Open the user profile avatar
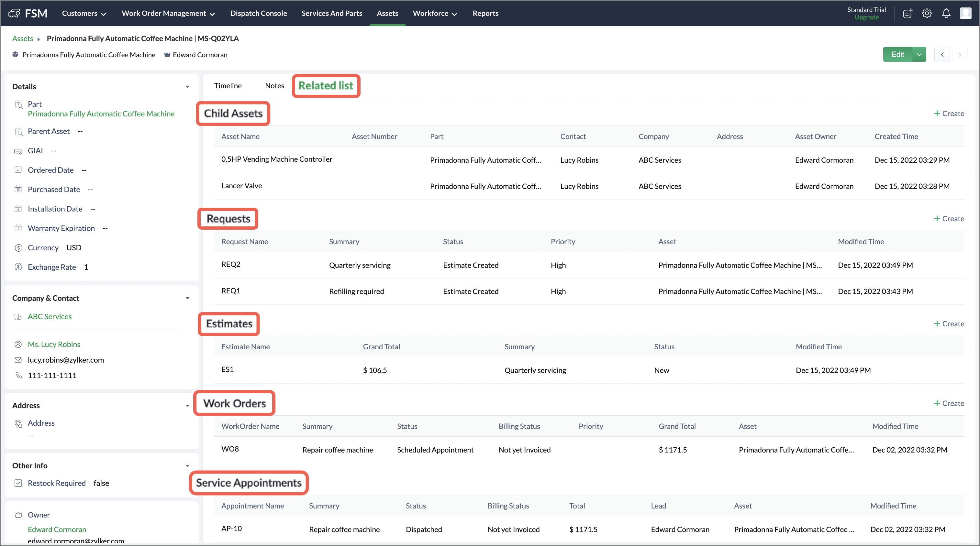Screen dimensions: 980x546 coord(965,13)
